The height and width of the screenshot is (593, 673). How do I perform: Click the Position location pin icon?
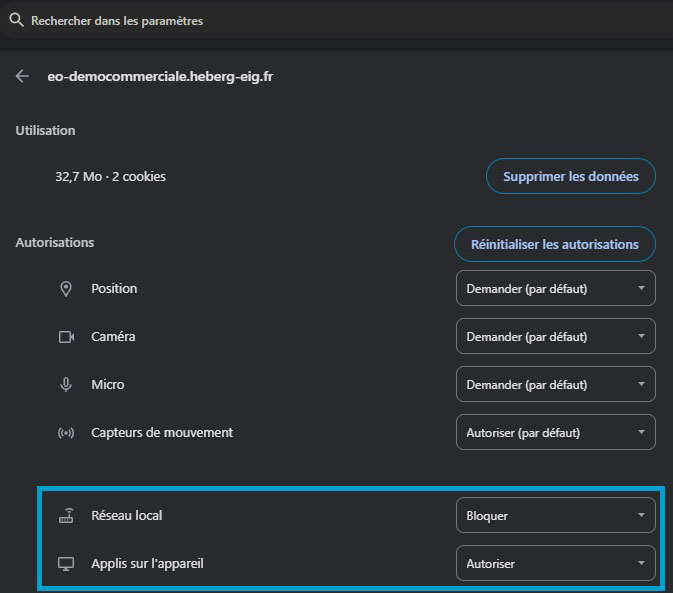(x=67, y=289)
